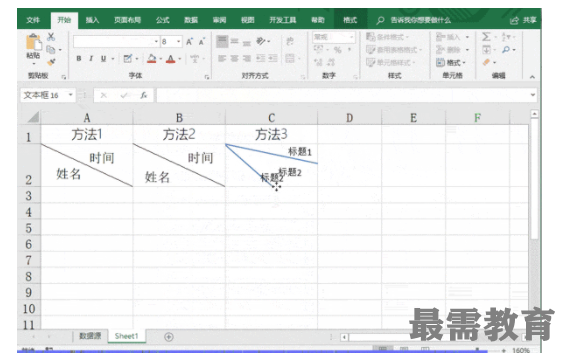Expand the formula bar with right arrow
561x364 pixels.
pyautogui.click(x=533, y=95)
